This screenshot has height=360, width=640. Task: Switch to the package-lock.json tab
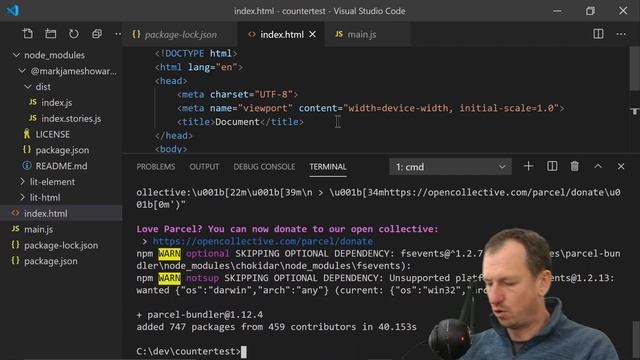click(x=180, y=34)
